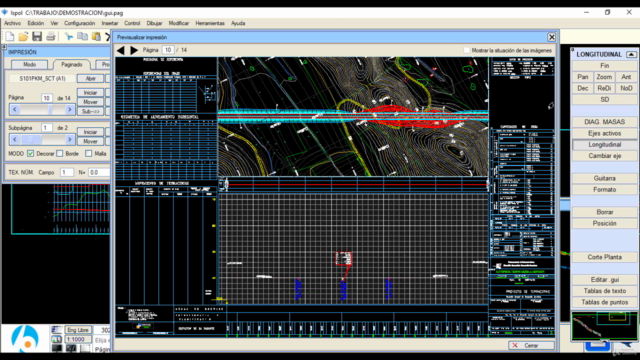
Task: Click the Cerrar button
Action: 531,345
